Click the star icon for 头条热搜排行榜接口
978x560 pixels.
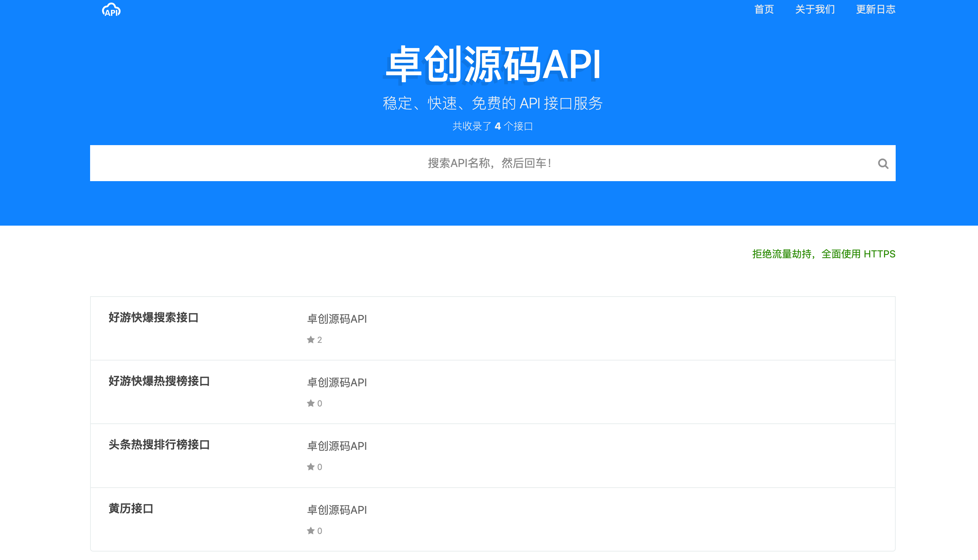(x=311, y=466)
